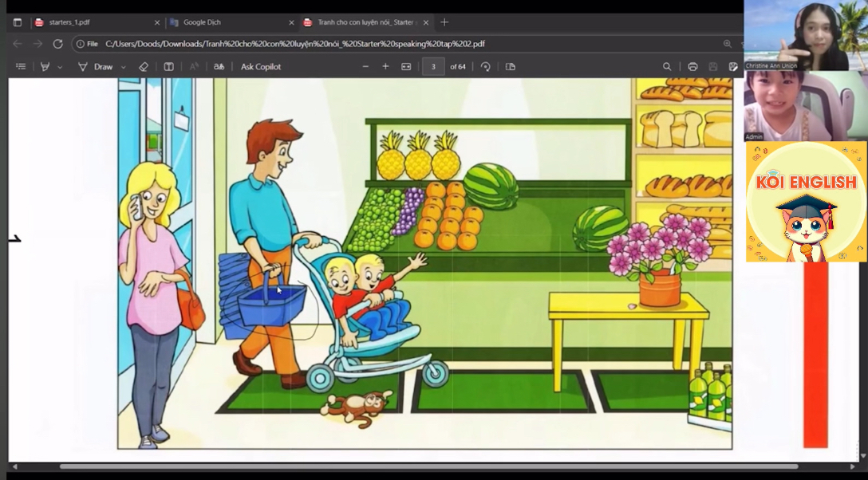Close the starters_1.pdf tab
The image size is (868, 480).
click(156, 22)
